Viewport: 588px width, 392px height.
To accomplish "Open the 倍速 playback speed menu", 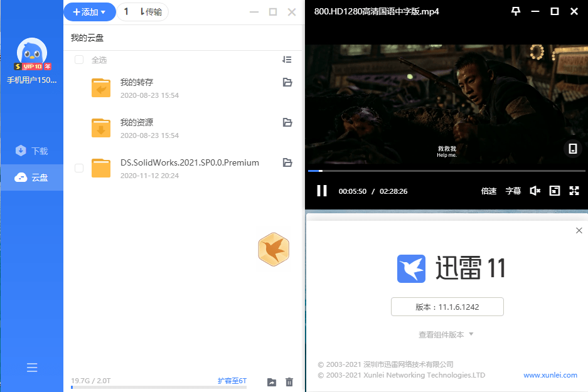I will point(489,191).
